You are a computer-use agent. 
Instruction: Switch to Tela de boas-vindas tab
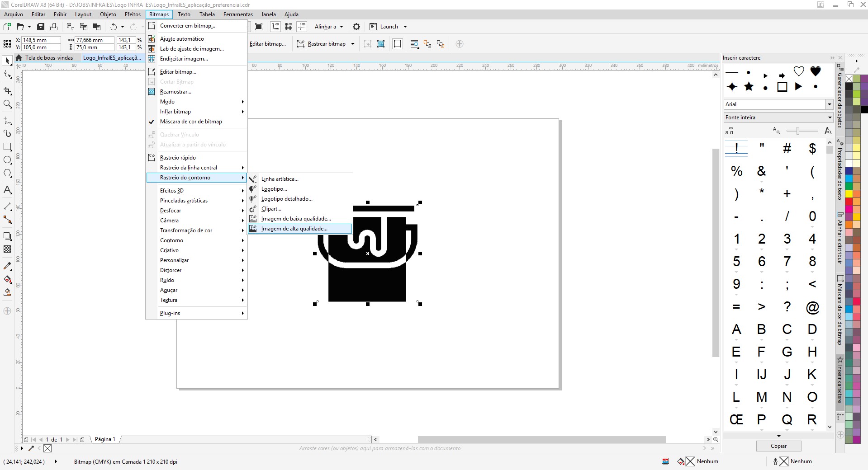pyautogui.click(x=48, y=58)
